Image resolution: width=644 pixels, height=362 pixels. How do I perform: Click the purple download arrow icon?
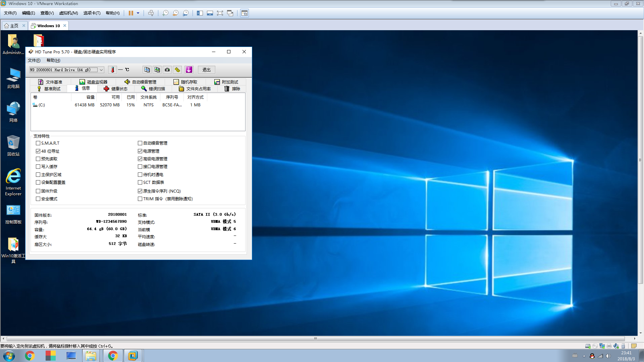[189, 70]
